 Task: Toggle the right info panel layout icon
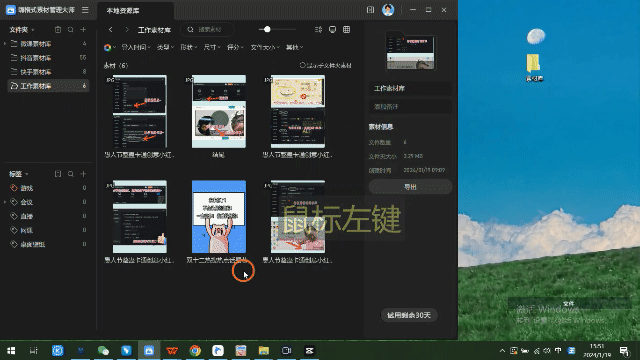click(x=370, y=9)
